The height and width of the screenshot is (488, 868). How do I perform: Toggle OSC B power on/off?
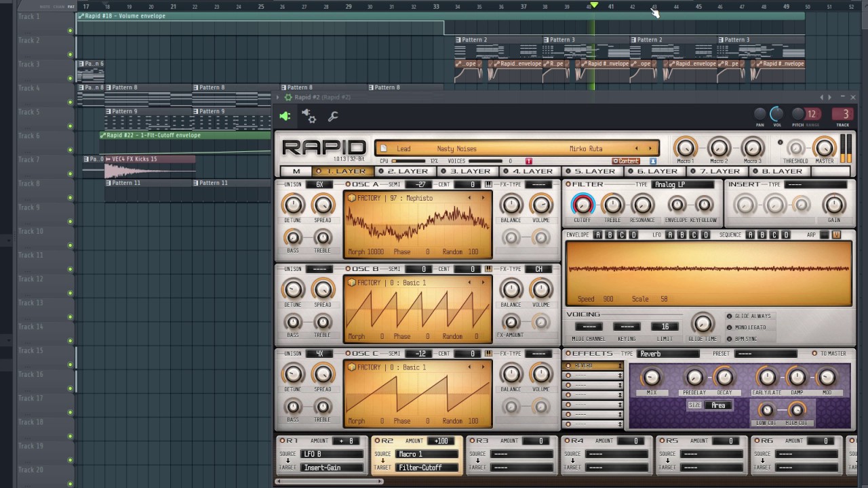[x=349, y=269]
